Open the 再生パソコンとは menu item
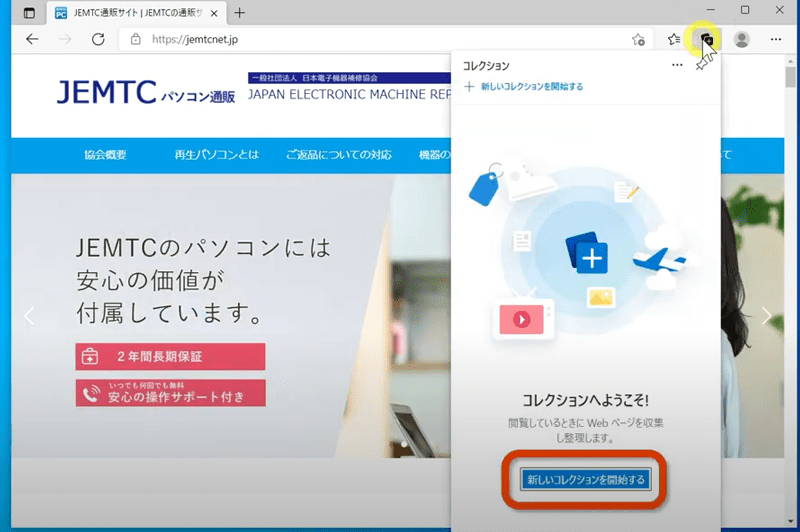 216,155
